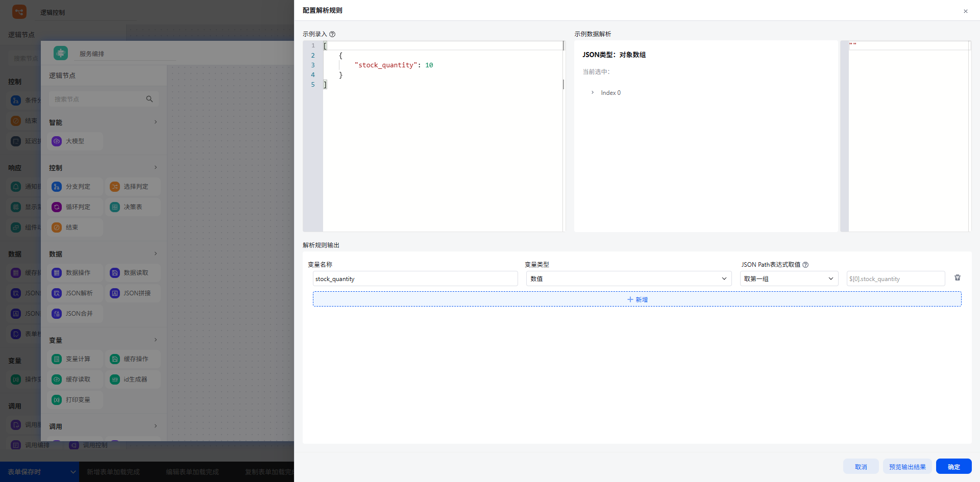Screen dimensions: 980x482
Task: Close the 配置解析规则 dialog
Action: tap(966, 11)
